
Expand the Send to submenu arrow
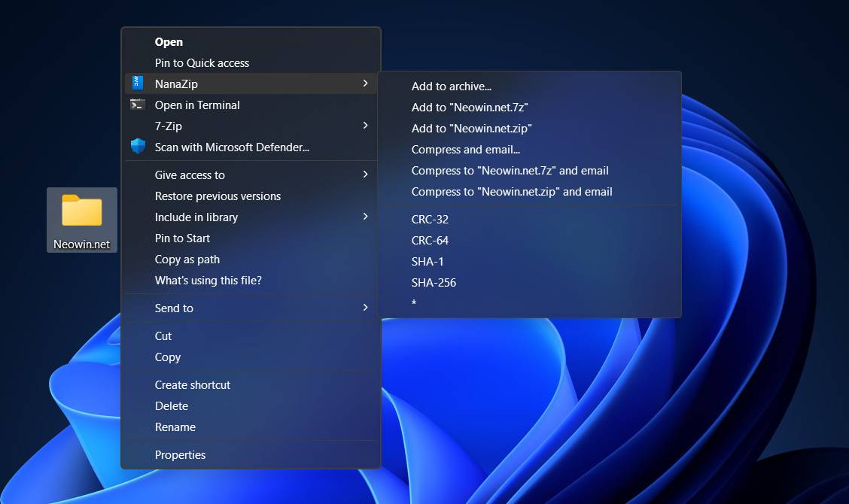[366, 308]
